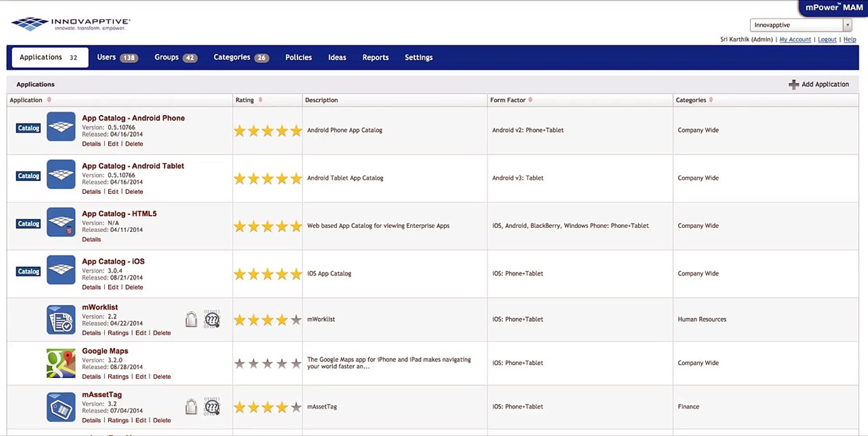Delete App Catalog - Android Tablet
Image resolution: width=868 pixels, height=436 pixels.
[134, 192]
